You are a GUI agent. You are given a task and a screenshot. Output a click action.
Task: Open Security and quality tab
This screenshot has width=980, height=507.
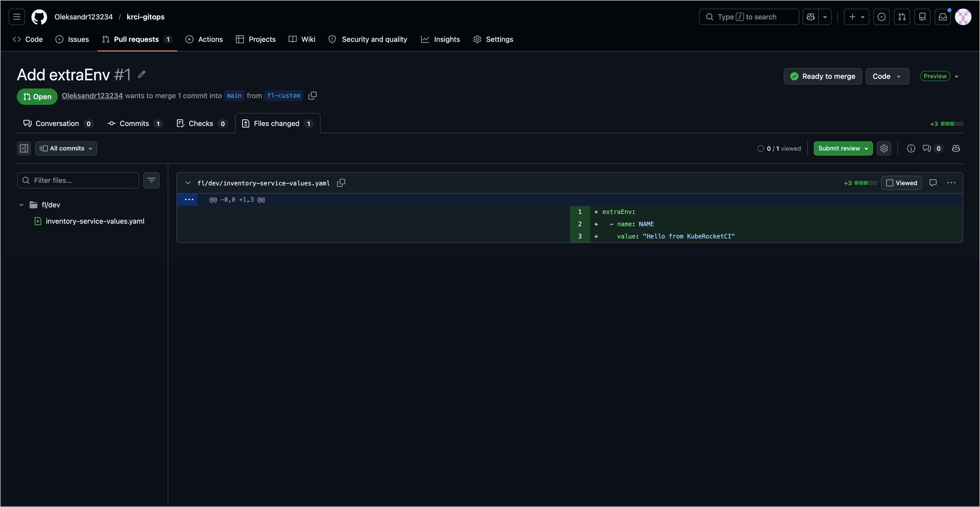pyautogui.click(x=368, y=39)
